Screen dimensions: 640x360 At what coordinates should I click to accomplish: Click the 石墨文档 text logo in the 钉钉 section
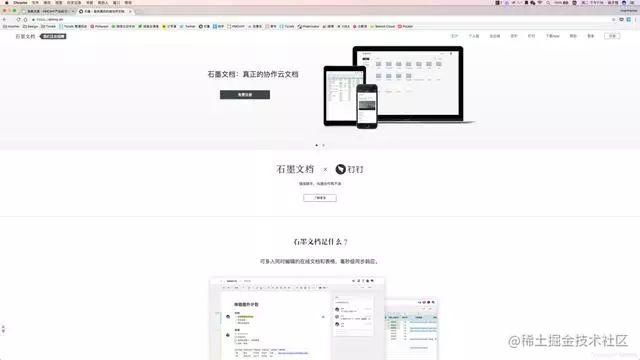point(295,169)
